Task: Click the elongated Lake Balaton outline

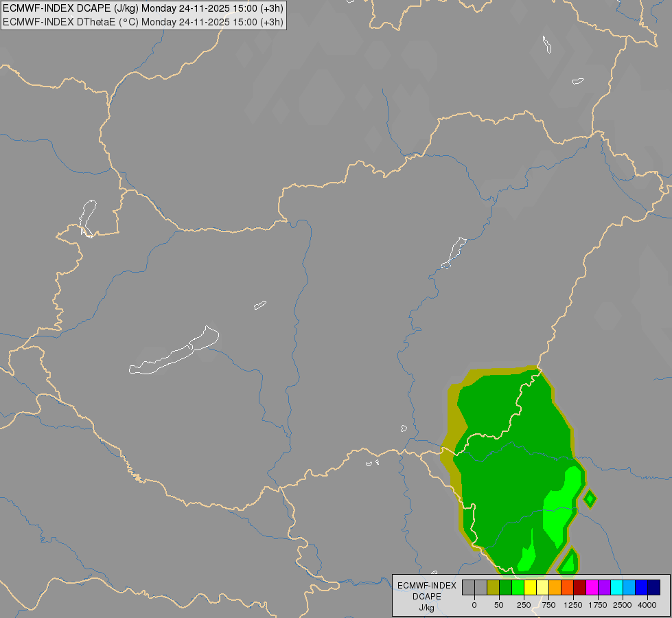Action: (x=174, y=350)
